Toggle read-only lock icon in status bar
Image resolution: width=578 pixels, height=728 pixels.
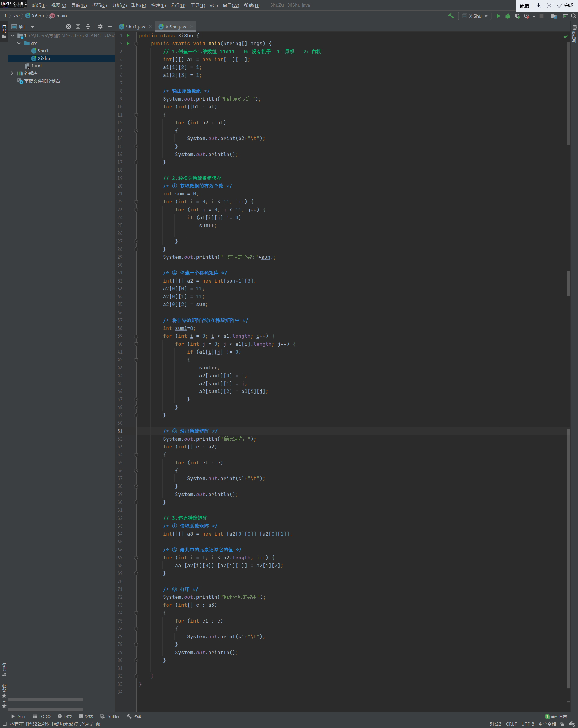tap(562, 724)
